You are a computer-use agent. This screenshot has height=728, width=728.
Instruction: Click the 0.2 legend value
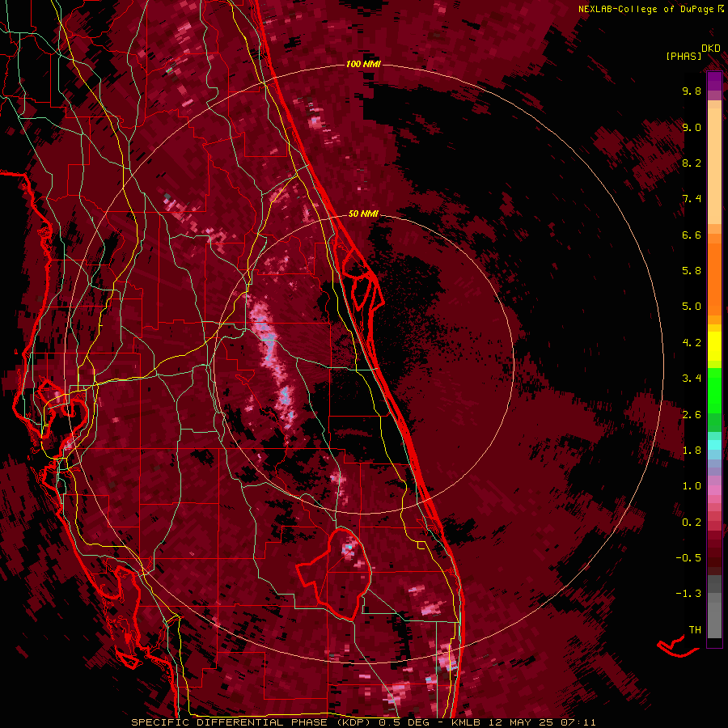(x=692, y=523)
